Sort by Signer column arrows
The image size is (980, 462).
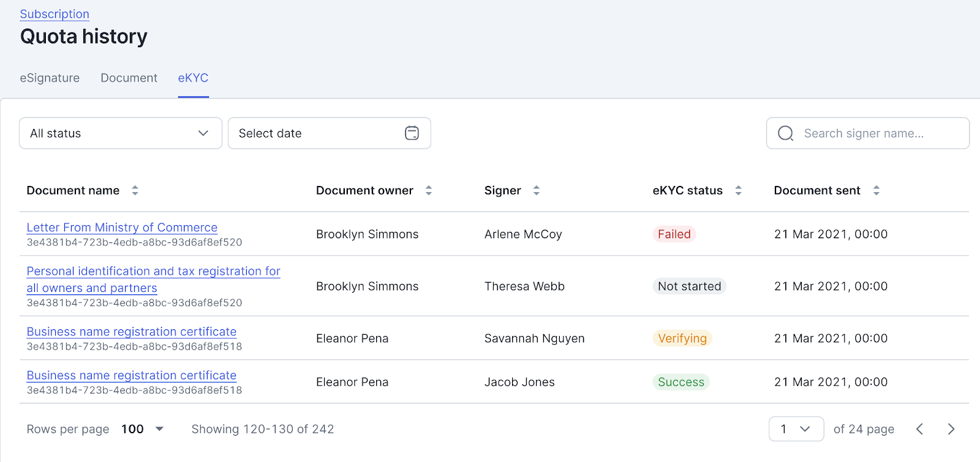point(537,190)
